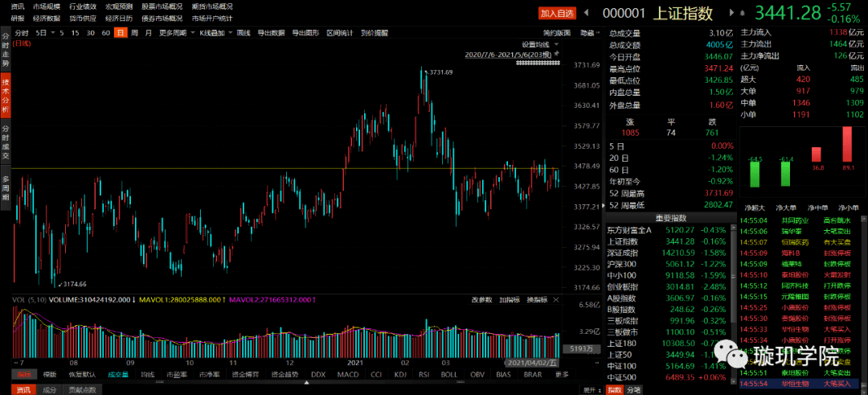
Task: Toggle the MACD indicator
Action: coord(344,375)
